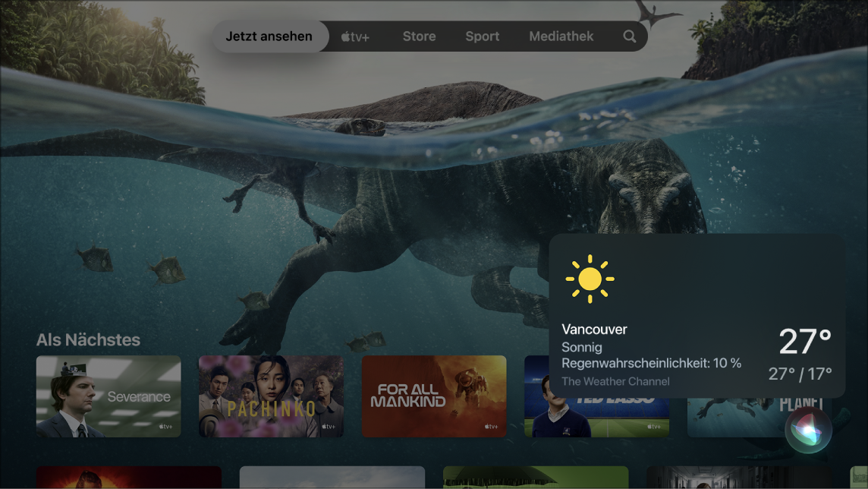Open the Severance thumbnail

[108, 396]
